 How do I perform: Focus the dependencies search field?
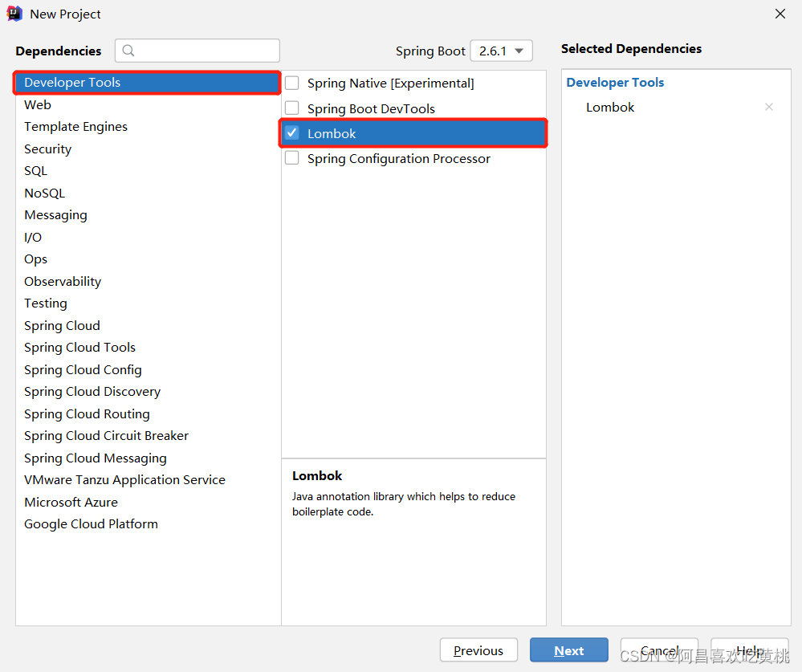197,51
